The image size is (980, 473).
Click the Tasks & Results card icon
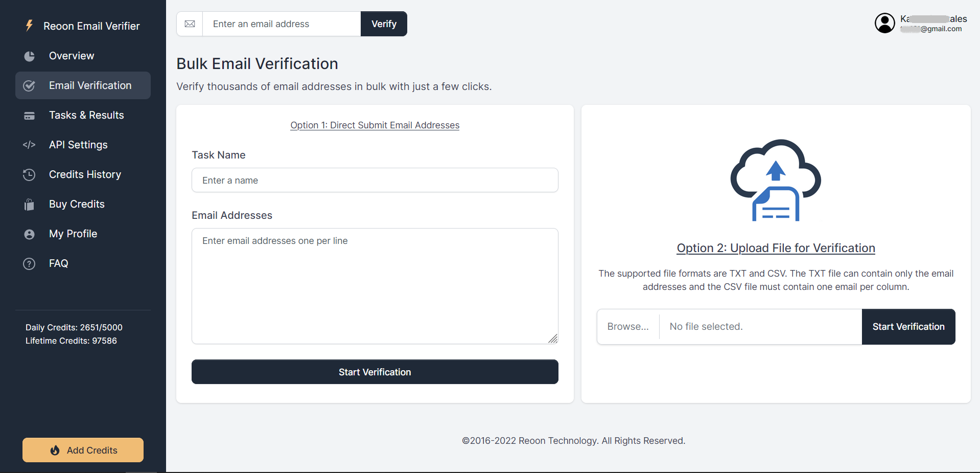point(29,116)
